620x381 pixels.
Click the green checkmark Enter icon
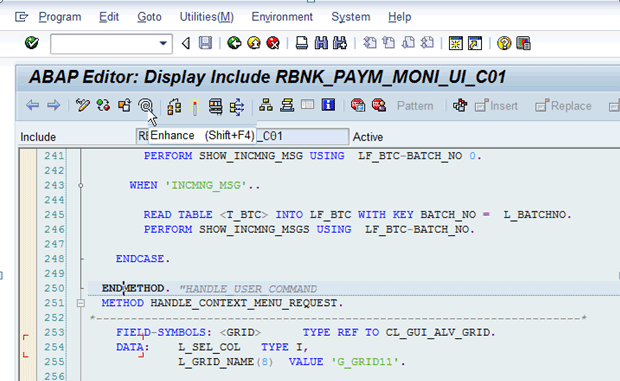tap(32, 43)
